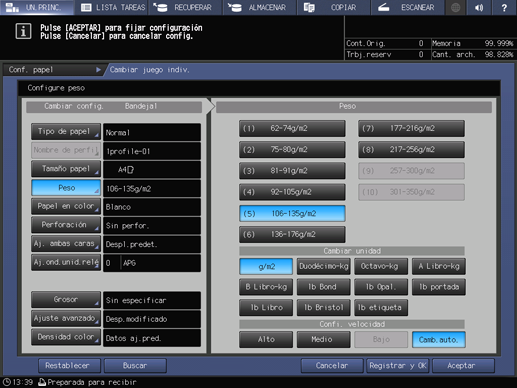Click the Desp.modificado value field

point(152,319)
